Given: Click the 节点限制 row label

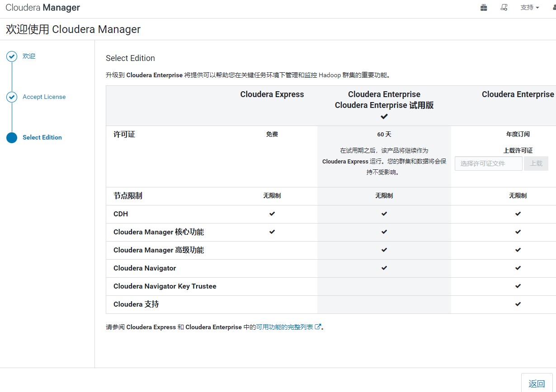Looking at the screenshot, I should point(128,196).
